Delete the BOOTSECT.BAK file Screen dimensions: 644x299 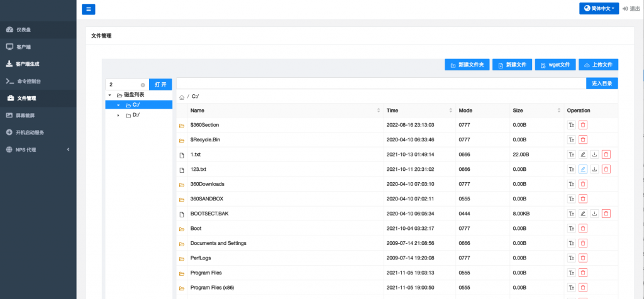606,214
